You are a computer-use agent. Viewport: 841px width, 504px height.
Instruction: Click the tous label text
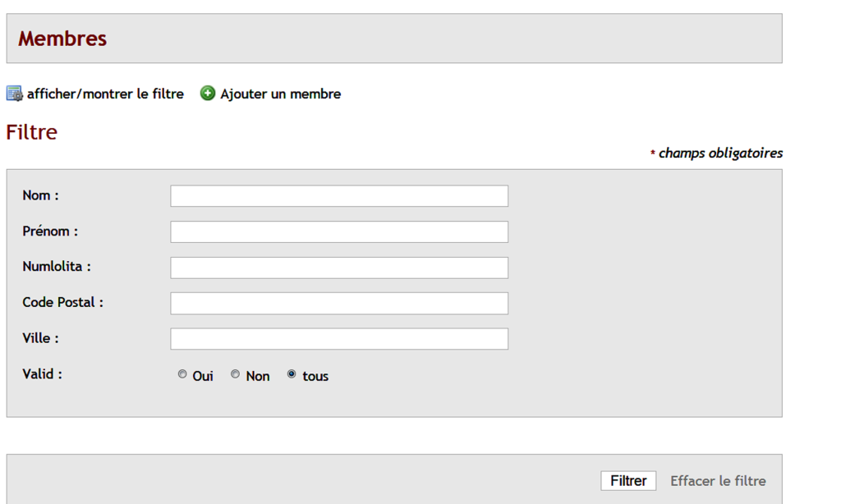315,377
